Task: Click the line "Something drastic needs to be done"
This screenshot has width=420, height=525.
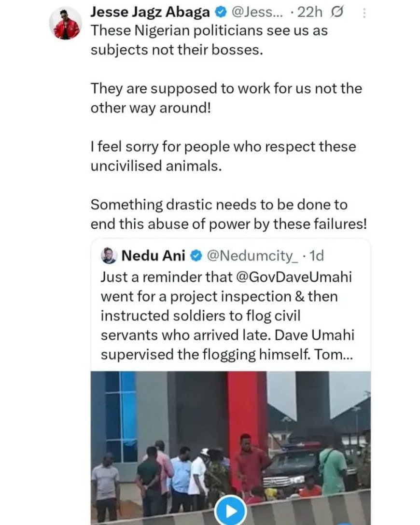Action: coord(219,205)
